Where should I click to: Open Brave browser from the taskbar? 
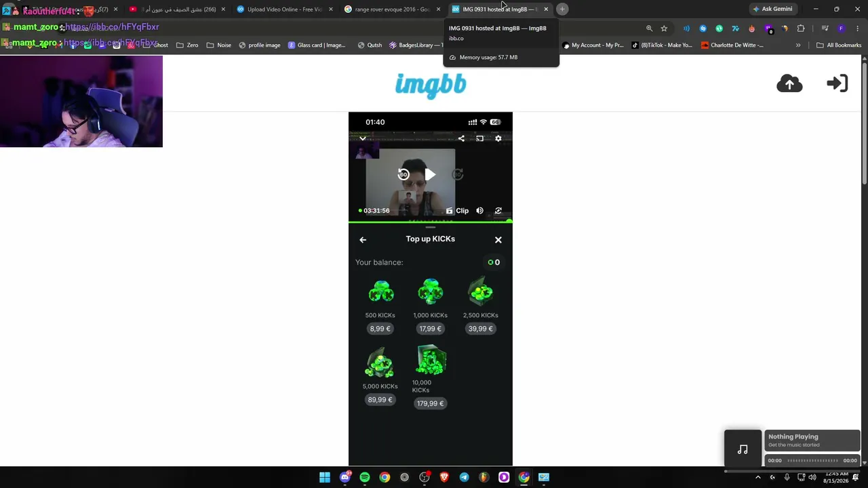444,477
